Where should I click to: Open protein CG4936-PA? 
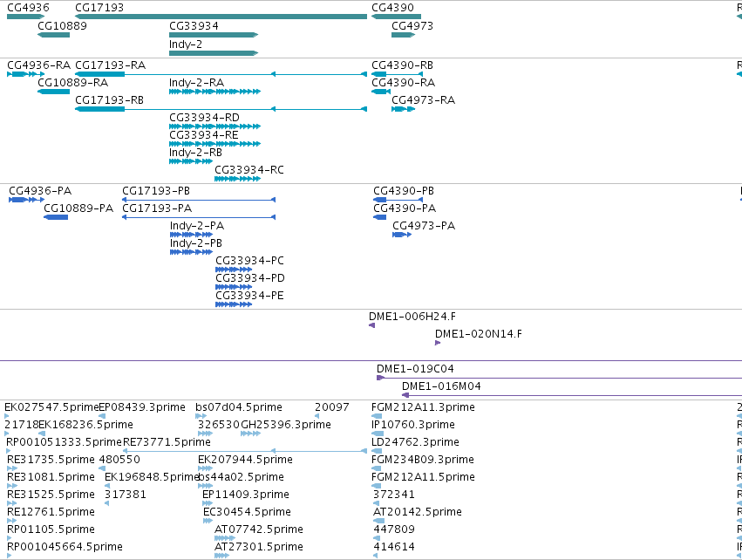[x=40, y=191]
